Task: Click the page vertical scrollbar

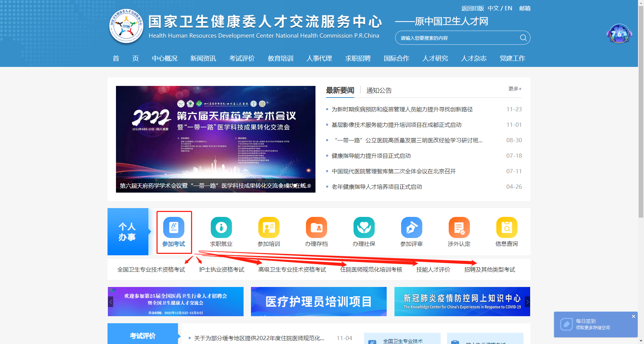Action: click(x=641, y=111)
